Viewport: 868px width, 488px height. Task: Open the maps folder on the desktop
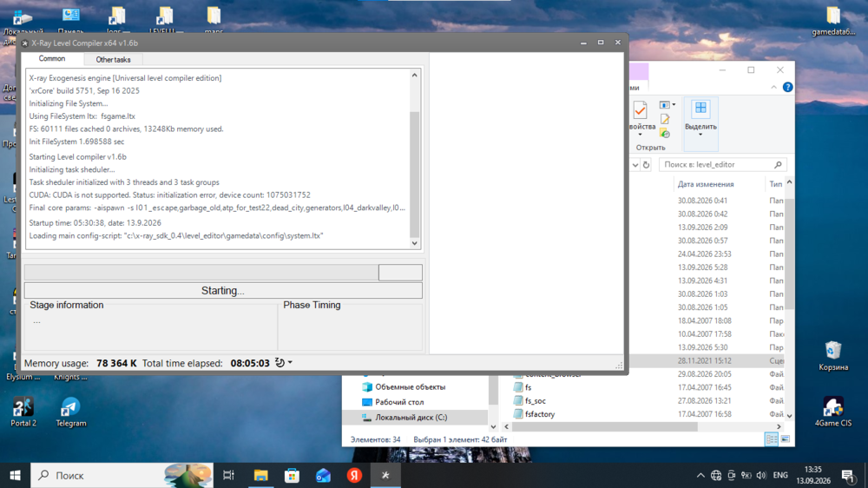214,19
